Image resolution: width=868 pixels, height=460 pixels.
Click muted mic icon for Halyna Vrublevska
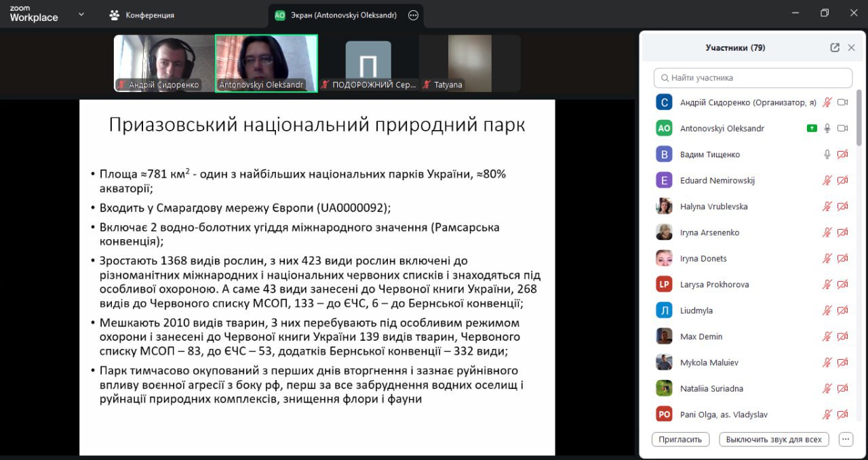pyautogui.click(x=827, y=207)
